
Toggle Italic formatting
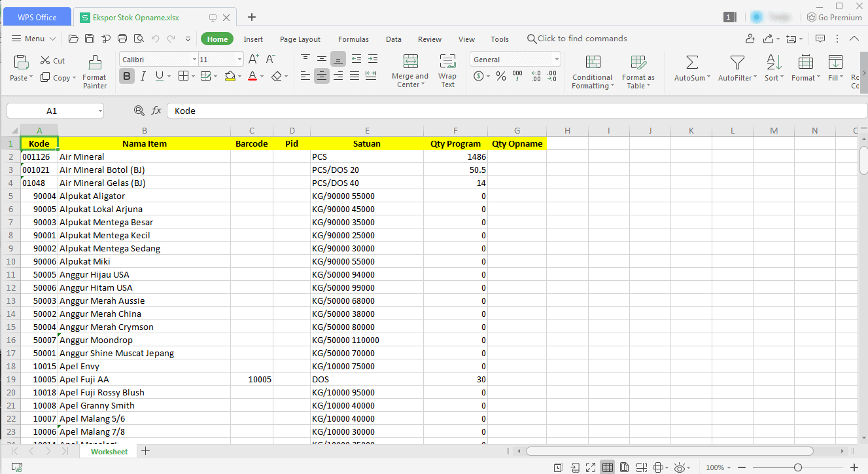143,77
